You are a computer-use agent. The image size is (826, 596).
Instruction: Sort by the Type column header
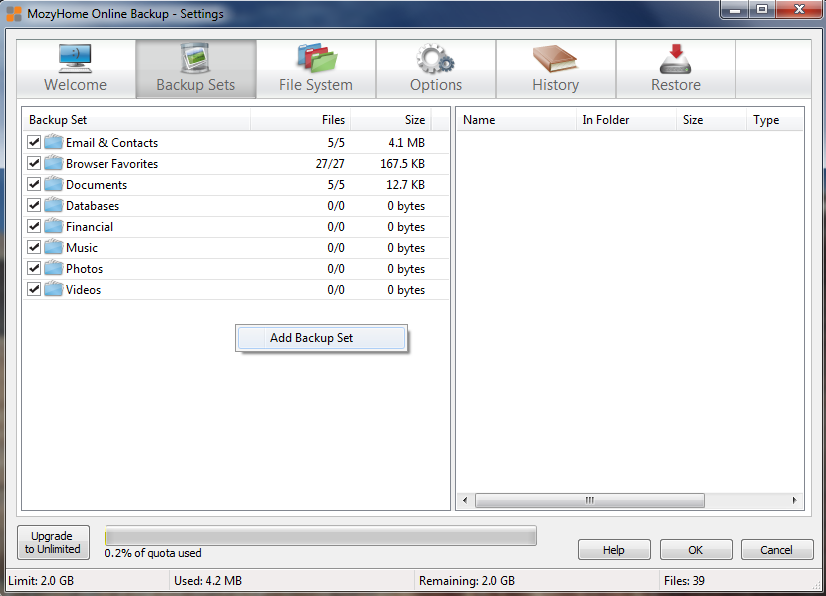(x=775, y=120)
